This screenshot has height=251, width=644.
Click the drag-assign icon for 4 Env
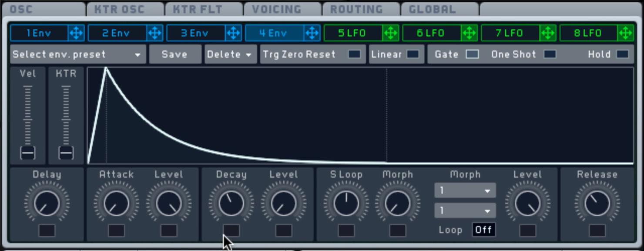(312, 33)
